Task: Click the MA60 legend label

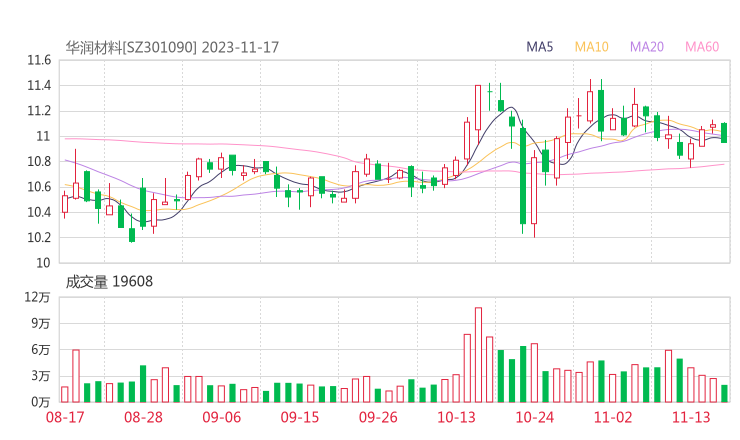Action: coord(702,47)
